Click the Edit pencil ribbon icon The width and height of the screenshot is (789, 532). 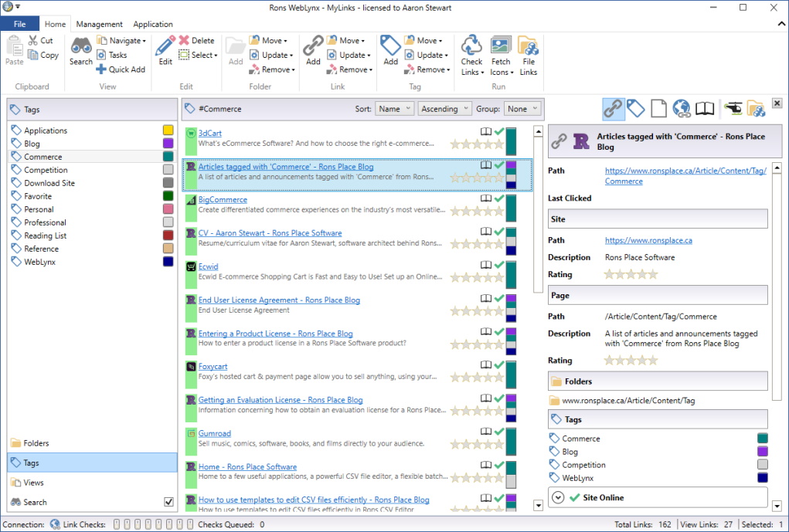165,46
